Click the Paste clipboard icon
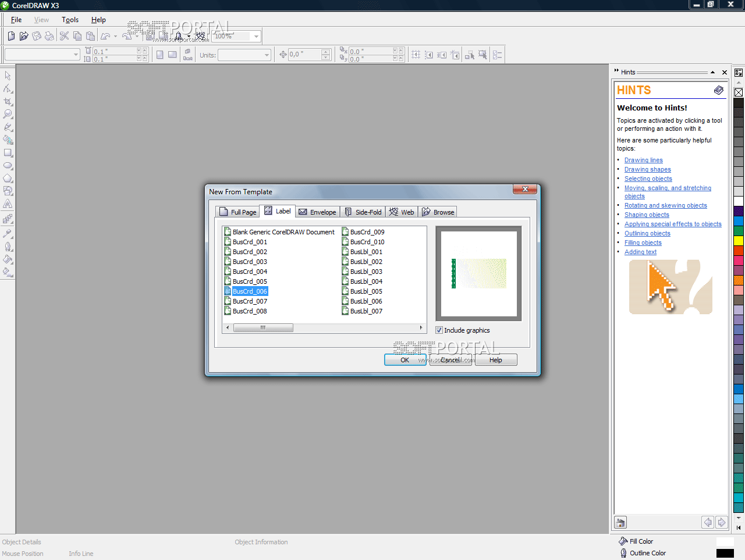745x560 pixels. pyautogui.click(x=90, y=36)
